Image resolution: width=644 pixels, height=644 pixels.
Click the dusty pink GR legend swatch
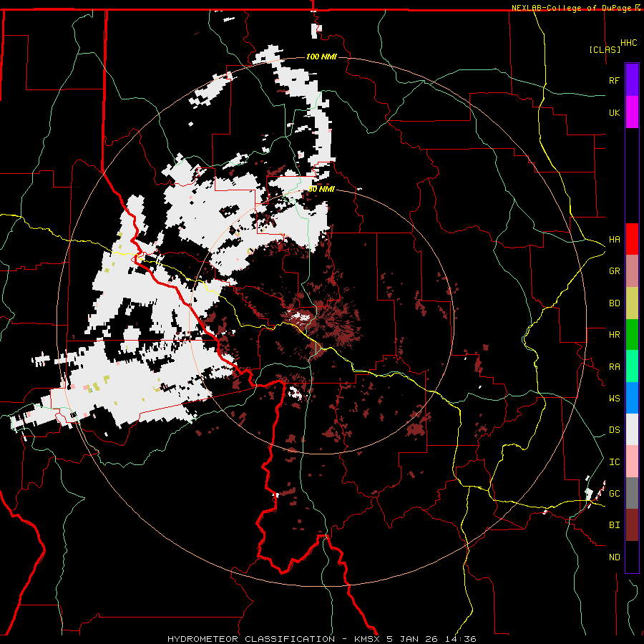pos(632,271)
